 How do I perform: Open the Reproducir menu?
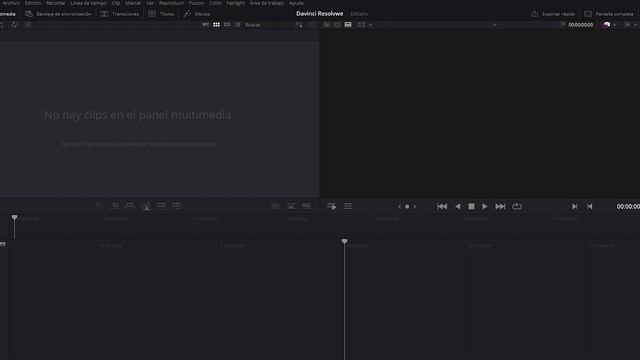171,3
